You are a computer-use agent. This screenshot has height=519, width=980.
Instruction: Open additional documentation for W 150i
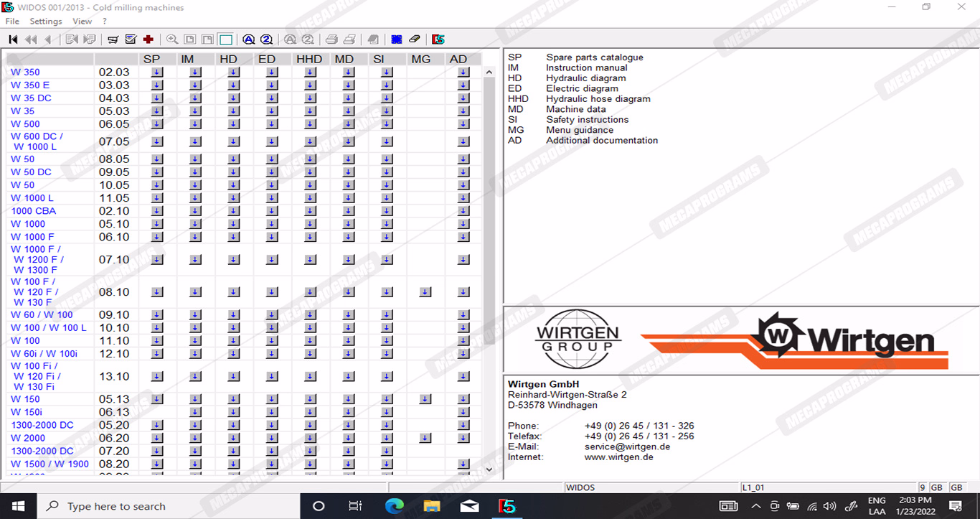coord(463,412)
